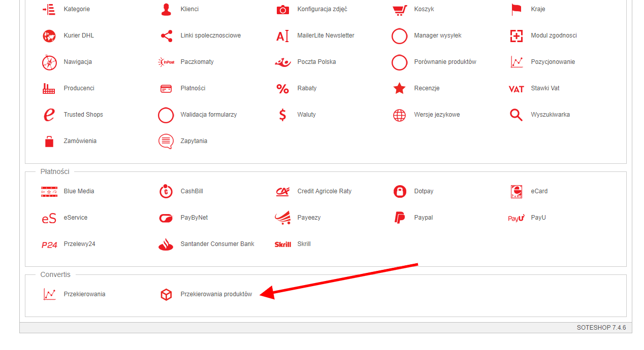Image resolution: width=644 pixels, height=350 pixels.
Task: Open the Manager wysyłek text link
Action: [438, 36]
